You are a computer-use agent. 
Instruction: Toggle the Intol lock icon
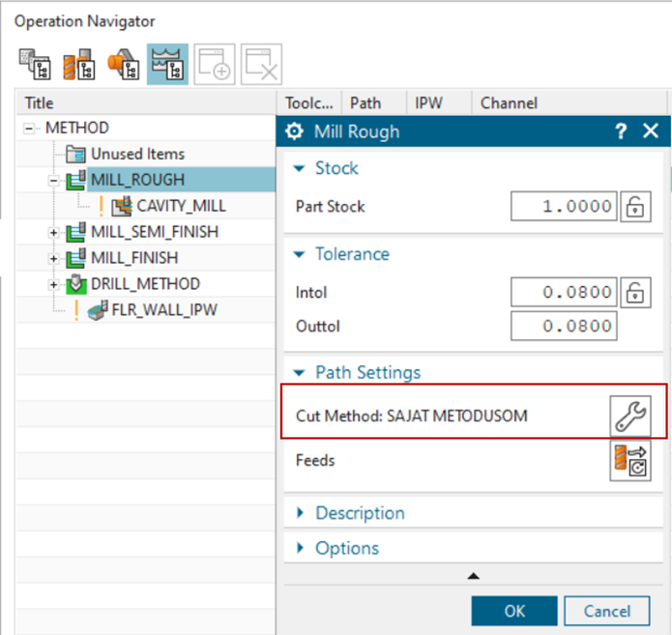(634, 292)
